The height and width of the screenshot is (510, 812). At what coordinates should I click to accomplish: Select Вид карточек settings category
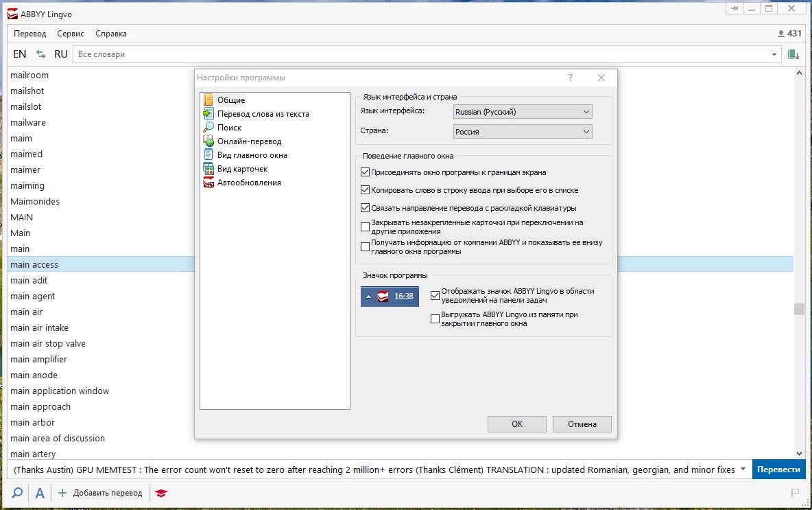[236, 168]
